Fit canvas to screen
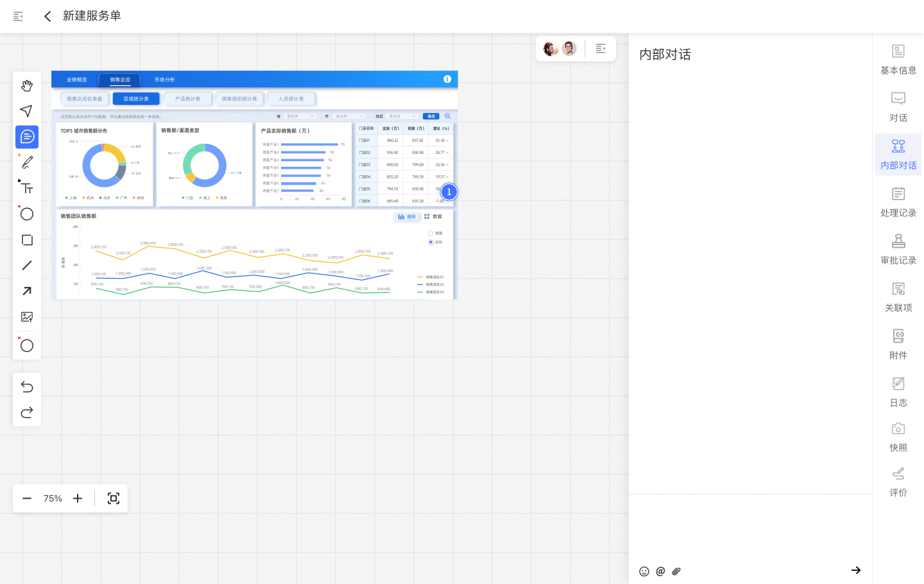The image size is (924, 584). click(x=114, y=499)
